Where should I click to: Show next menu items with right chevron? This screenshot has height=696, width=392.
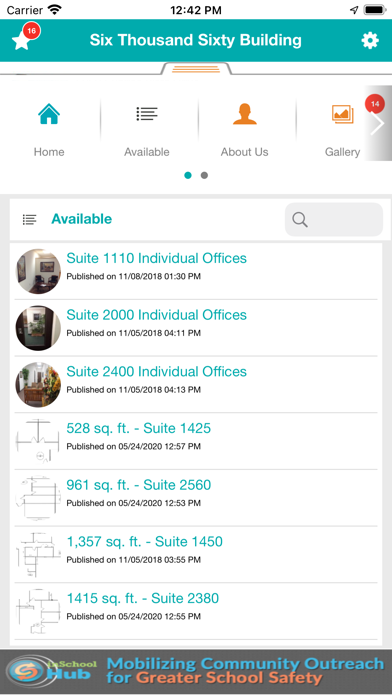pyautogui.click(x=378, y=123)
